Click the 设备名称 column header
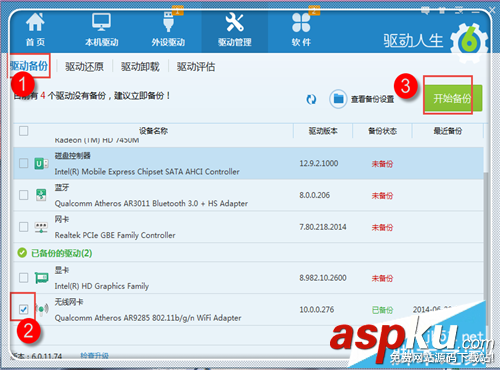This screenshot has height=370, width=500. [153, 131]
